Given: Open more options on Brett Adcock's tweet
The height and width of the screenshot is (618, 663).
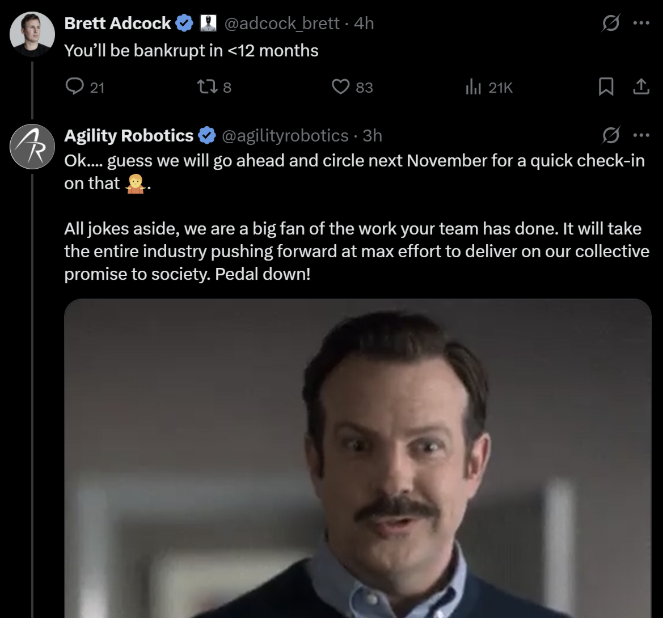Looking at the screenshot, I should point(641,22).
